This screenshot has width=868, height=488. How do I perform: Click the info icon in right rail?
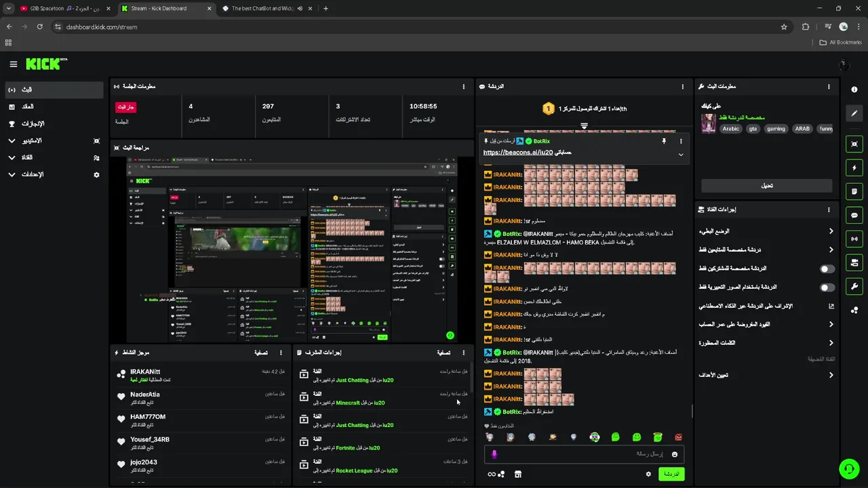[854, 89]
